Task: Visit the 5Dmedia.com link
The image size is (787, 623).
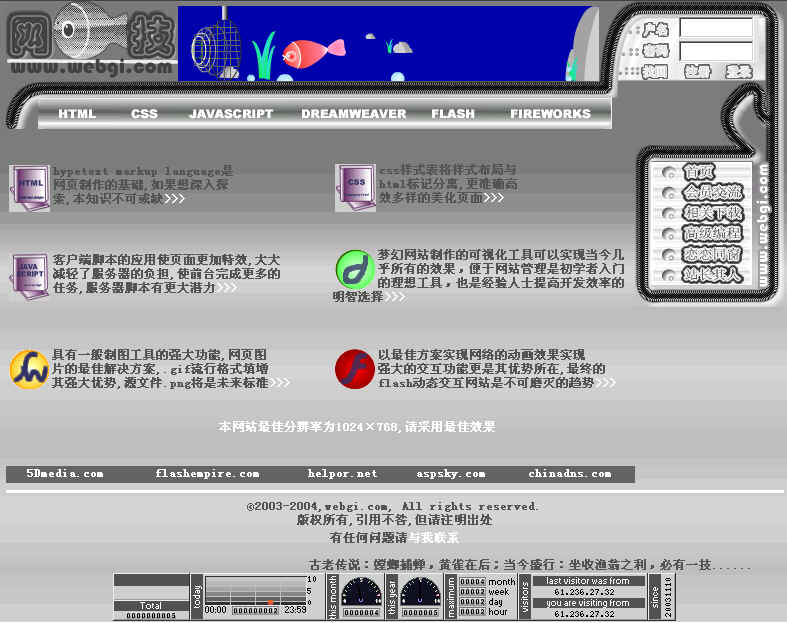Action: click(x=65, y=474)
